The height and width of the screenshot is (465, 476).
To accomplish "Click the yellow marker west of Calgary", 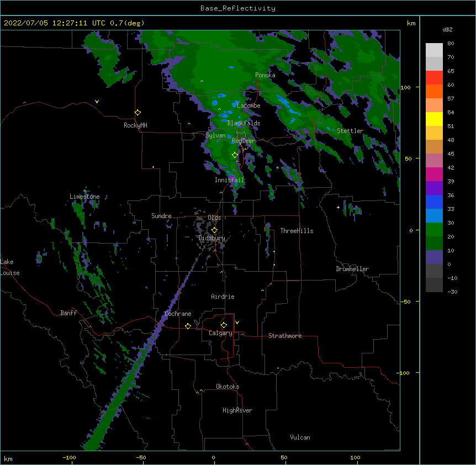I will [x=188, y=326].
